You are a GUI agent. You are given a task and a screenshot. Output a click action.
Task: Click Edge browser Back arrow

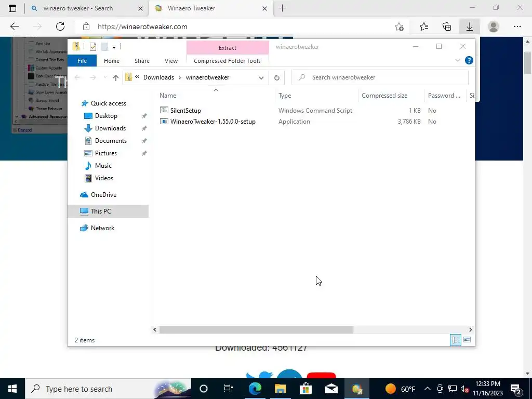click(14, 26)
